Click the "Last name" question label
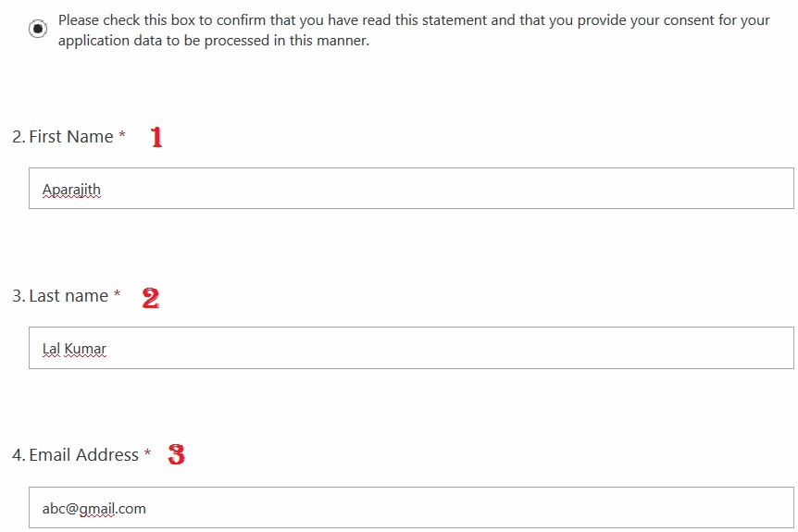This screenshot has width=798, height=532. tap(69, 296)
